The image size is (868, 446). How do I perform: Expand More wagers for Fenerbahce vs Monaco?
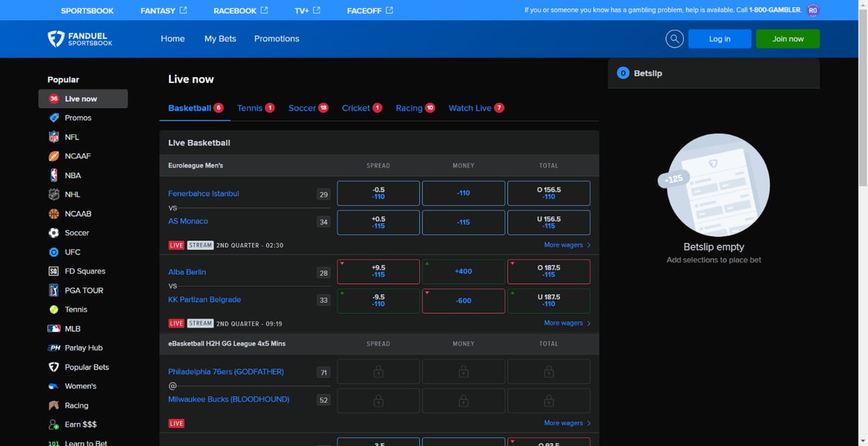point(567,245)
